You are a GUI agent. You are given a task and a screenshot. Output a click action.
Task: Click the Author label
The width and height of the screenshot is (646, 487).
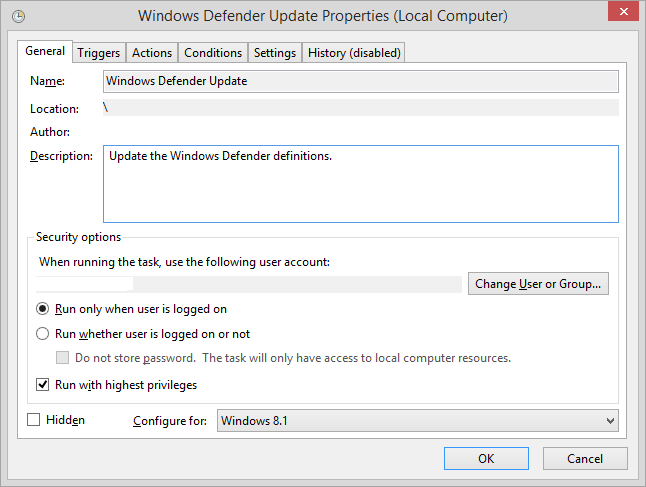50,132
